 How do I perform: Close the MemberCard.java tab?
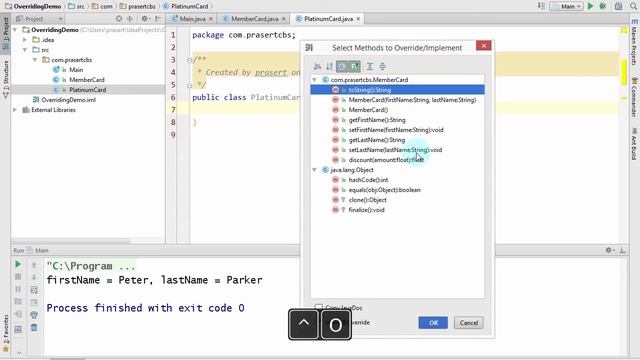284,19
